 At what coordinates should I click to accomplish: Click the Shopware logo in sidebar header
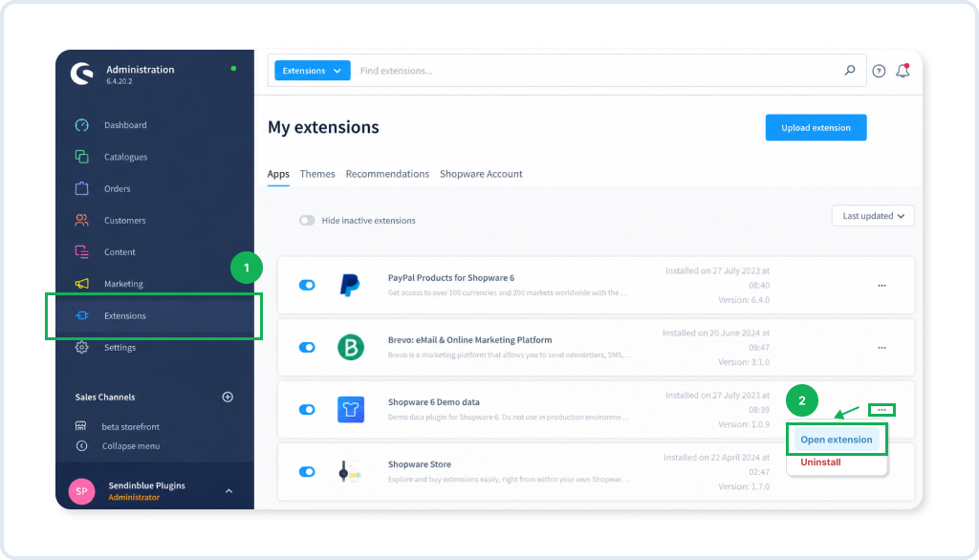tap(82, 74)
